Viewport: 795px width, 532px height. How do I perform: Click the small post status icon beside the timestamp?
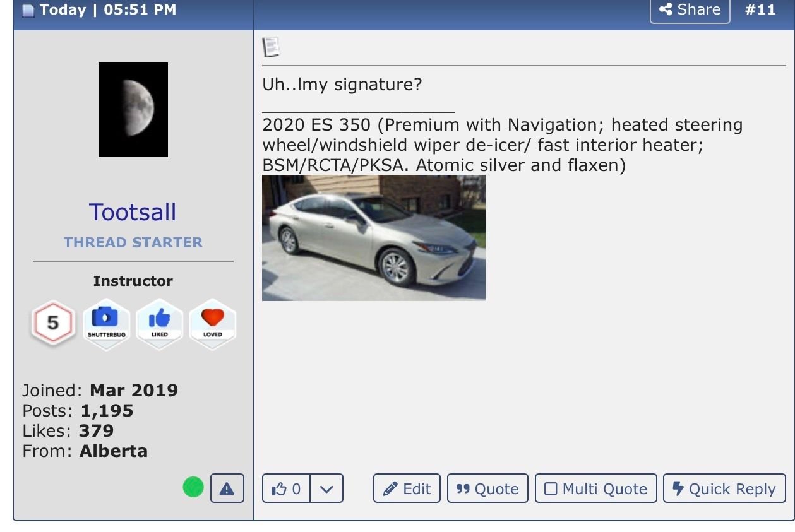pos(28,10)
